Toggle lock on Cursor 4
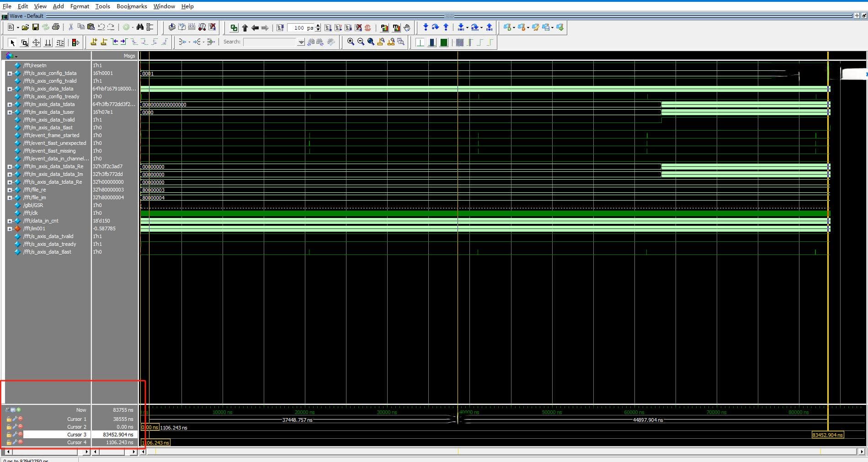 click(x=9, y=442)
